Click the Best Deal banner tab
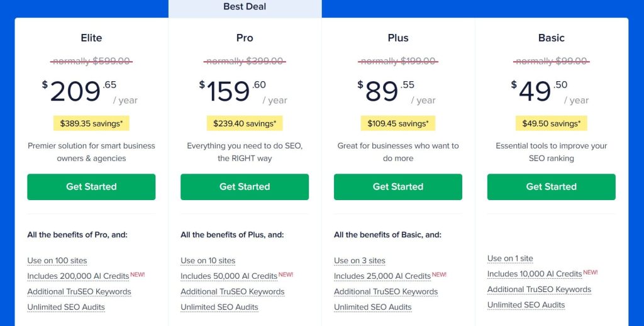Image resolution: width=644 pixels, height=326 pixels. 245,7
